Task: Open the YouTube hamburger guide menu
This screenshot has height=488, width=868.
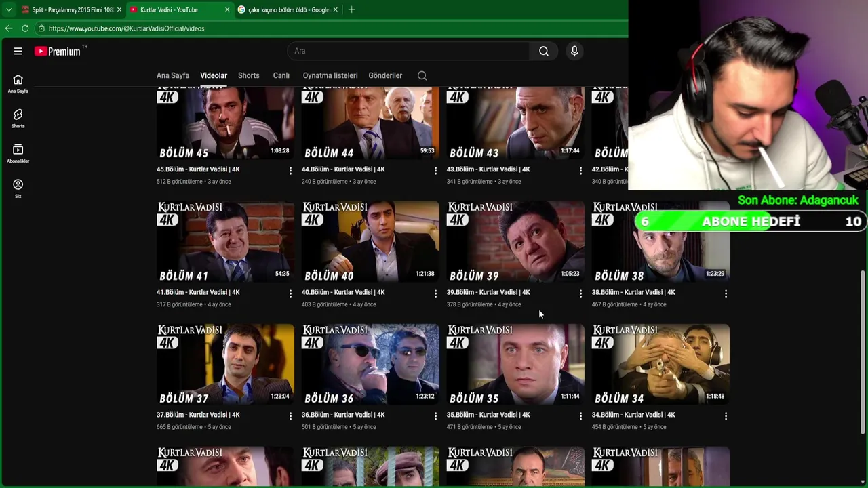Action: tap(18, 51)
